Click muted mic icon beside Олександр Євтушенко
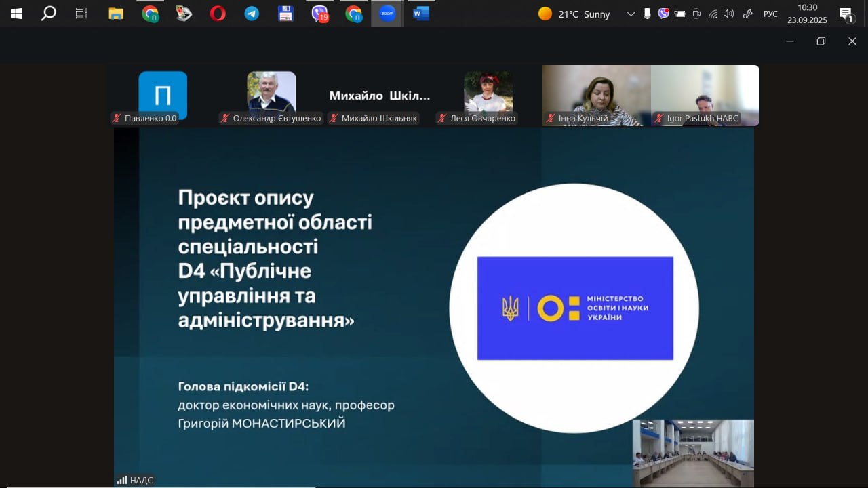This screenshot has width=868, height=488. [226, 118]
